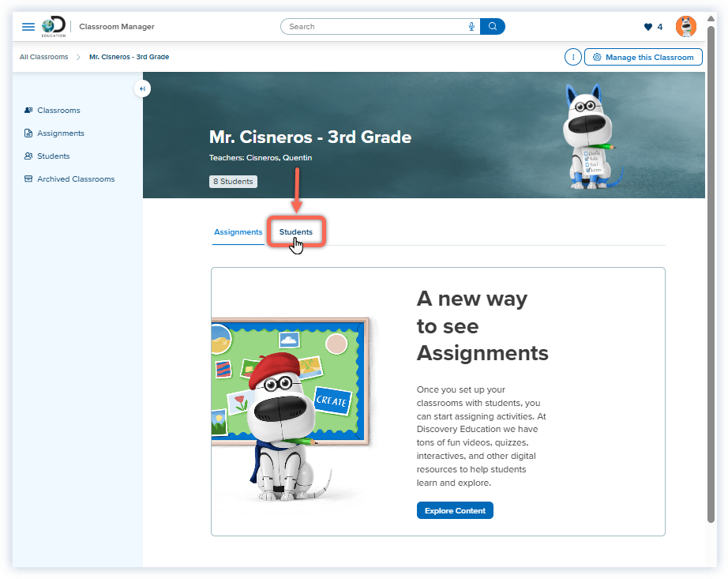Open the profile avatar menu
The height and width of the screenshot is (579, 728).
click(686, 26)
